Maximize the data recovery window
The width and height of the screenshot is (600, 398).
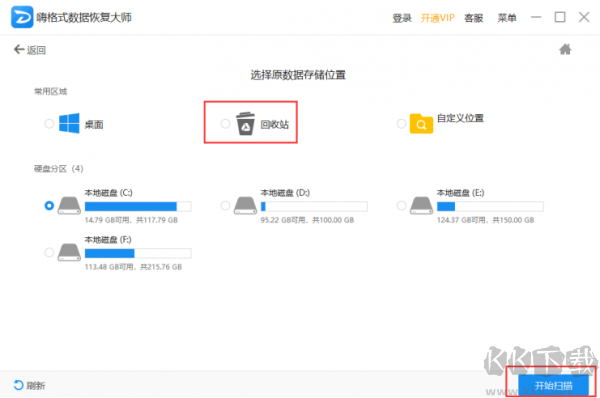pyautogui.click(x=560, y=17)
